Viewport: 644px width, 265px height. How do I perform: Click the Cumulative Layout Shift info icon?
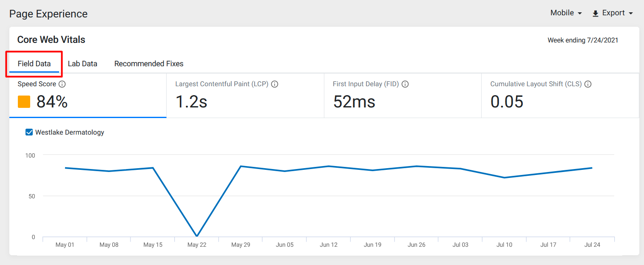(588, 84)
